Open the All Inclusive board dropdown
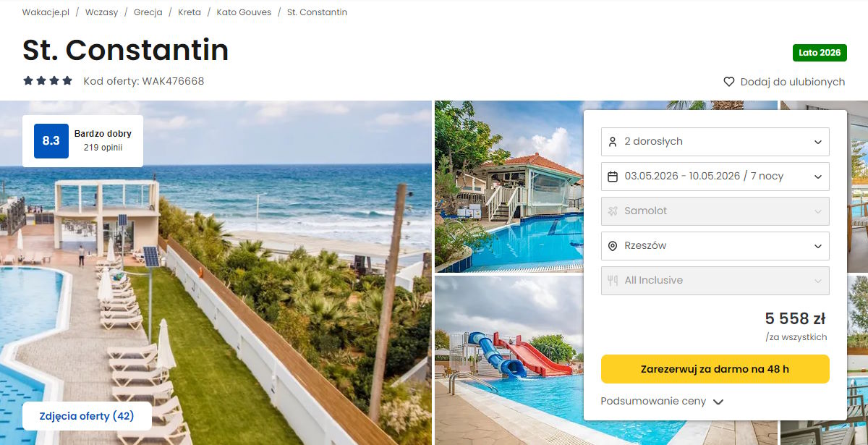 tap(715, 281)
